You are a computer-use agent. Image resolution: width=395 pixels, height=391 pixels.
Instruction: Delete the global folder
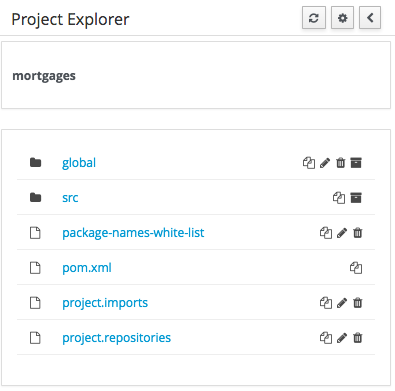pyautogui.click(x=340, y=163)
